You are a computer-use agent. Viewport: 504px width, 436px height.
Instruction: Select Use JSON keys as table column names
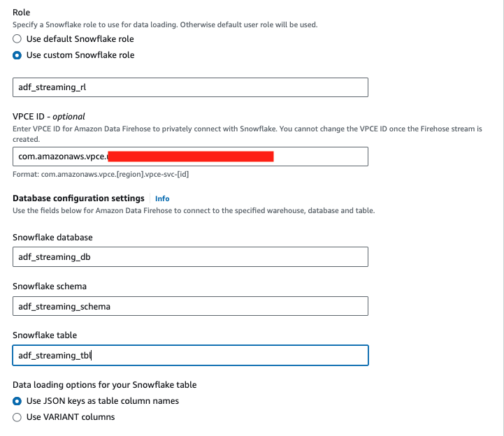(17, 401)
